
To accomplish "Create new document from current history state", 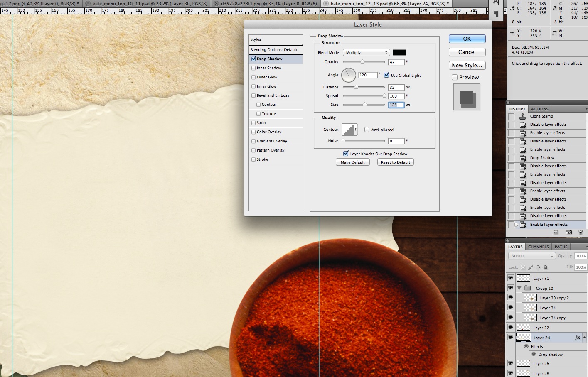I will [x=556, y=233].
